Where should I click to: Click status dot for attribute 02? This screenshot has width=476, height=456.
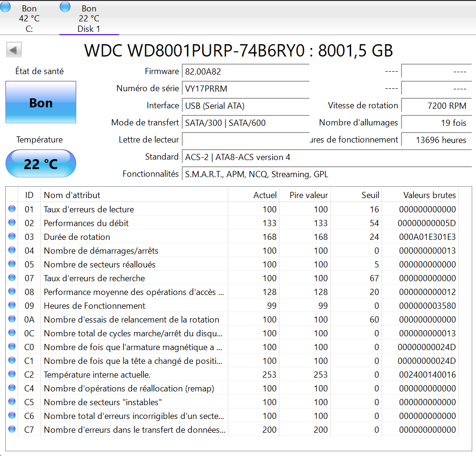coord(12,222)
